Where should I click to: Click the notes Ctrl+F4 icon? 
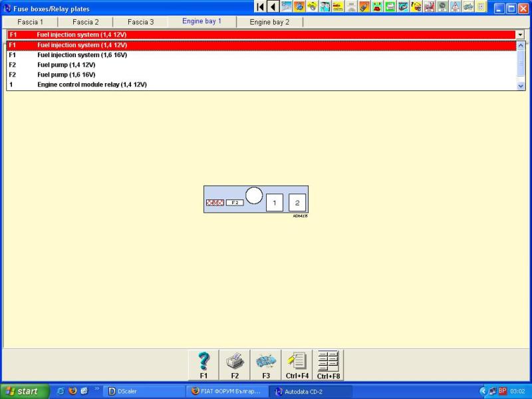(297, 365)
